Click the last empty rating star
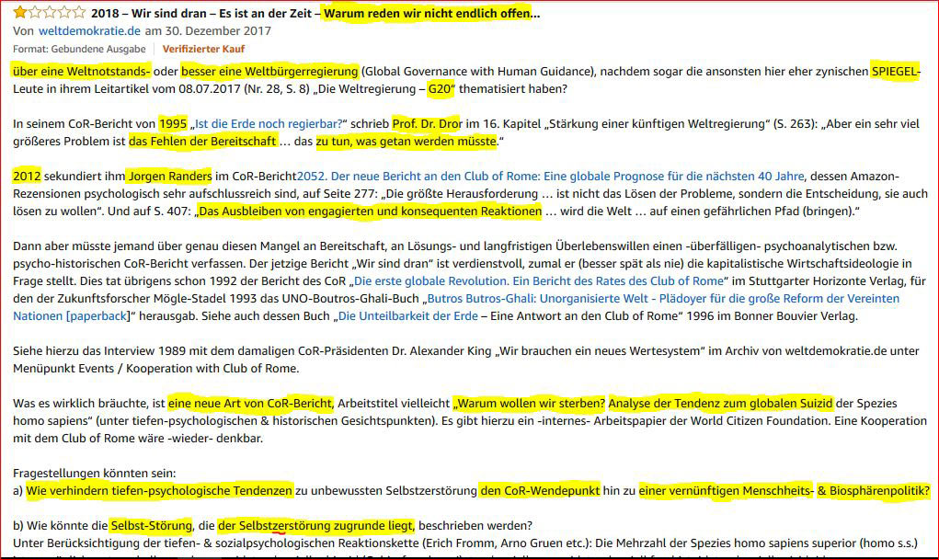Image resolution: width=939 pixels, height=560 pixels. click(79, 14)
